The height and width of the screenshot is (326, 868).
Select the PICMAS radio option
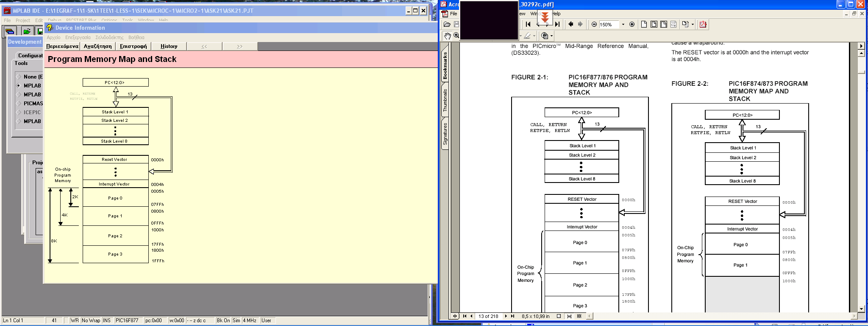(19, 104)
